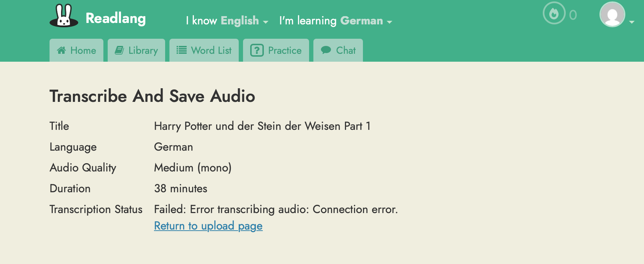The image size is (644, 264).
Task: Click the 'Audio Quality' label
Action: tap(83, 168)
